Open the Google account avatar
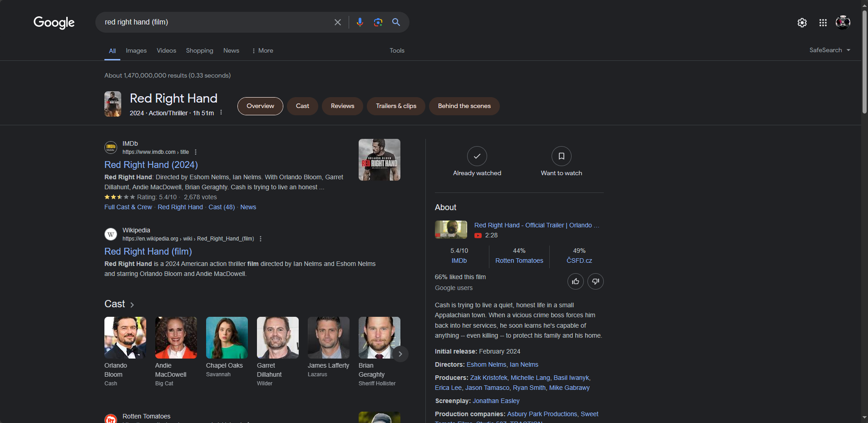 pos(843,22)
